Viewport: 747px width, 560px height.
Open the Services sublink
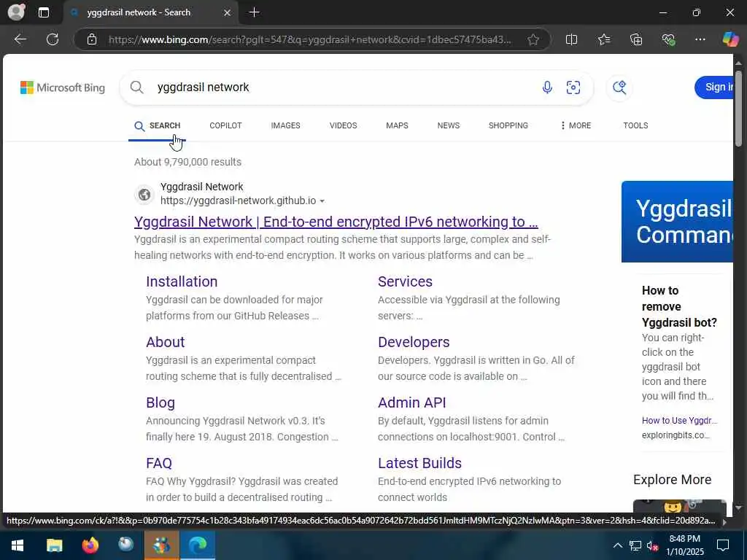(405, 281)
